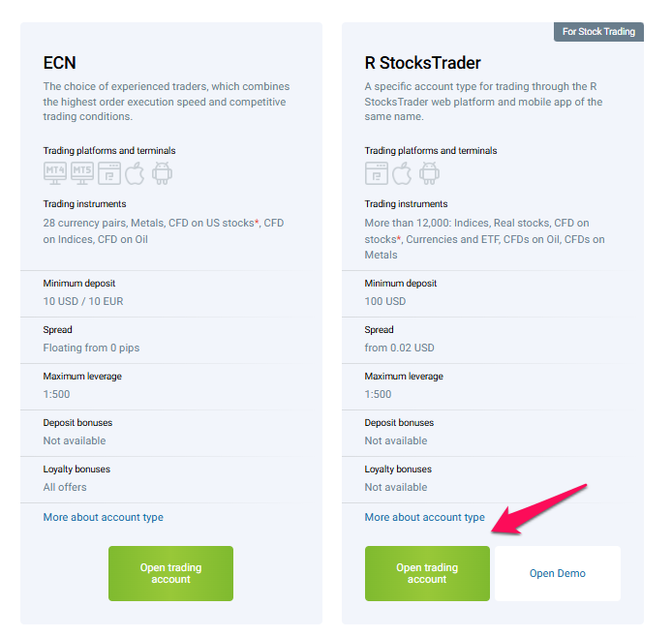Click the Android icon in ECN card
The height and width of the screenshot is (636, 672).
[x=161, y=173]
